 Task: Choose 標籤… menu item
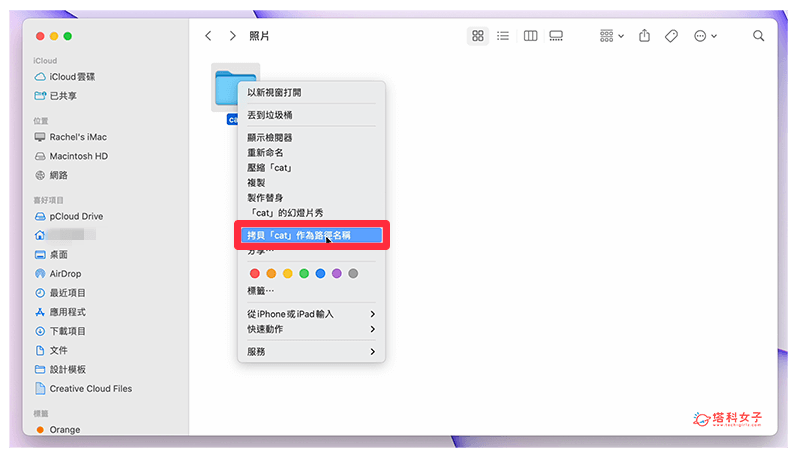click(x=311, y=291)
